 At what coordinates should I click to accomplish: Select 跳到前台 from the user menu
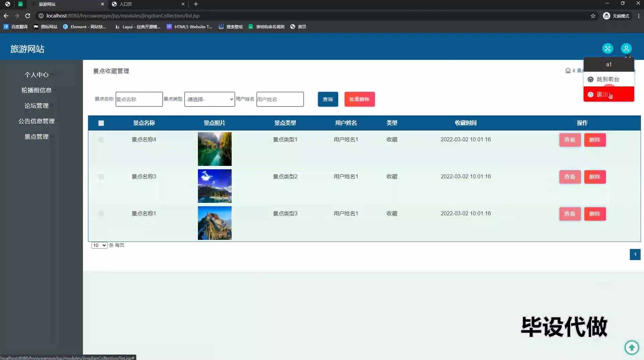[x=608, y=79]
